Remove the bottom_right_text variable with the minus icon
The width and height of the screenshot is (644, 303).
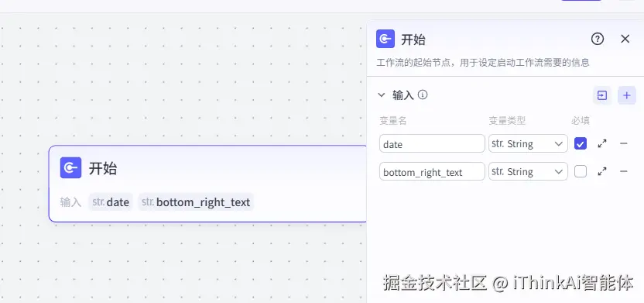623,171
